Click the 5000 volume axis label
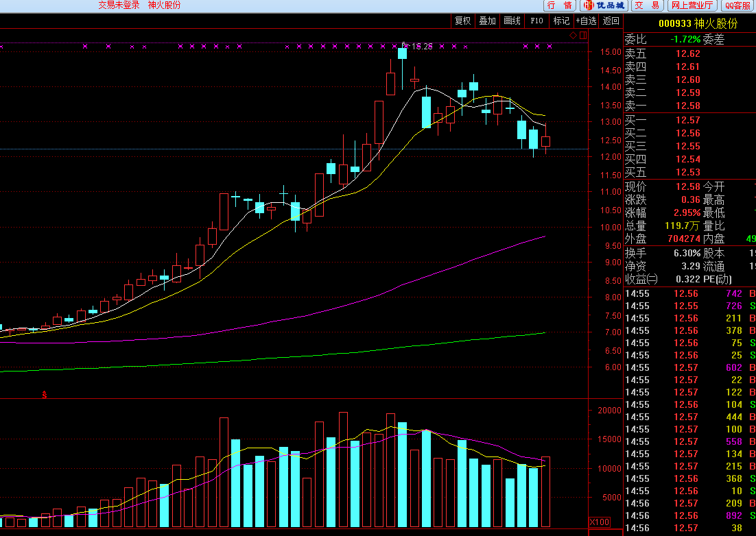Screen dimensions: 756x536 pyautogui.click(x=612, y=498)
